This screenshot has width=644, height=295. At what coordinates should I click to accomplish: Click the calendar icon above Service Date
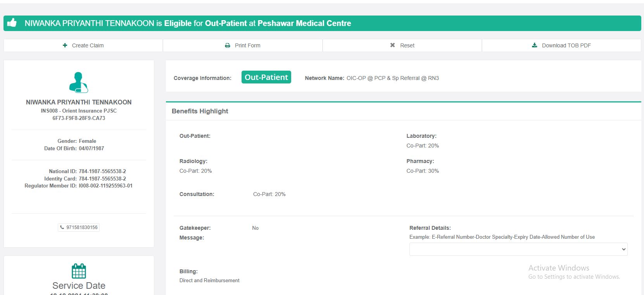coord(79,271)
